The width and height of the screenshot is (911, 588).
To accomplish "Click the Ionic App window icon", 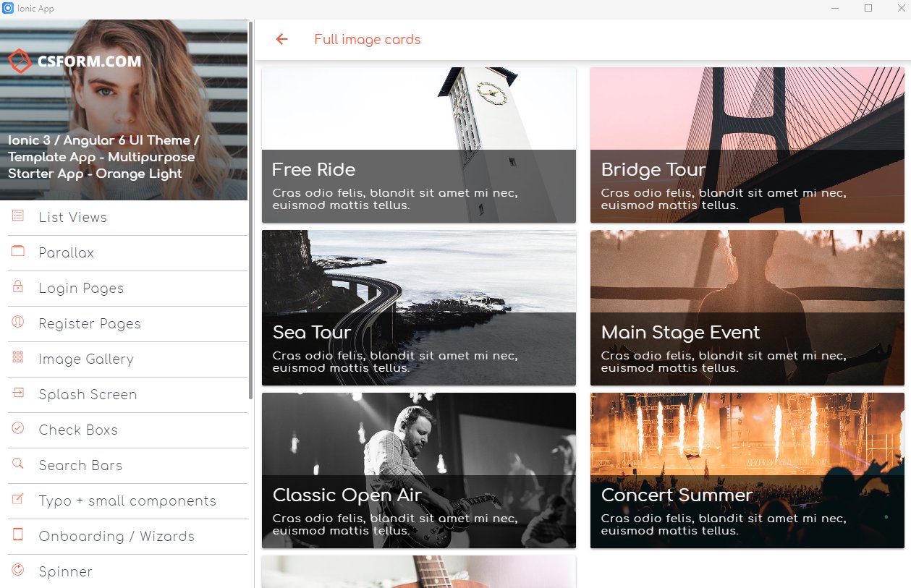I will point(8,8).
